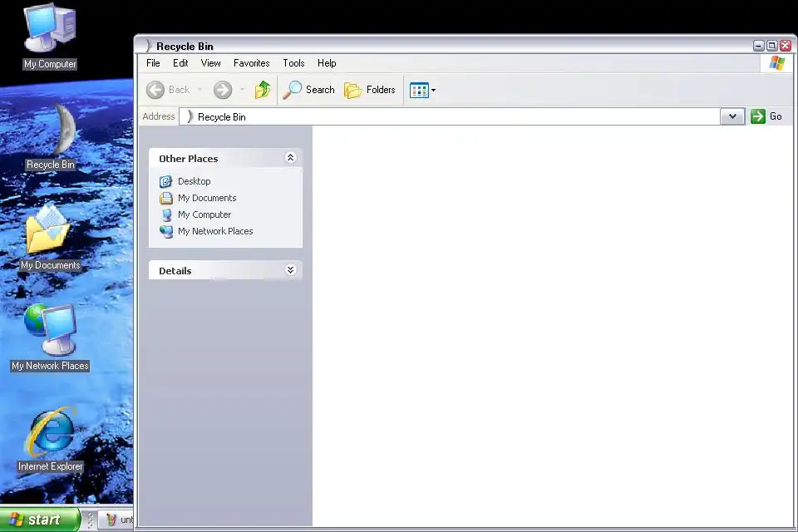Image resolution: width=798 pixels, height=532 pixels.
Task: Go to Desktop in Other Places
Action: (194, 181)
